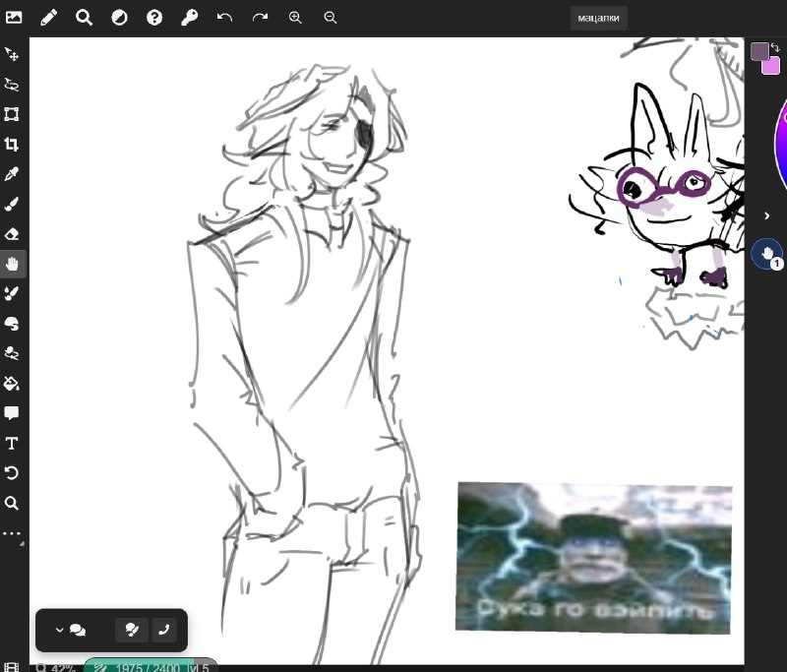The height and width of the screenshot is (672, 787).
Task: Open the Help question mark icon
Action: [154, 18]
